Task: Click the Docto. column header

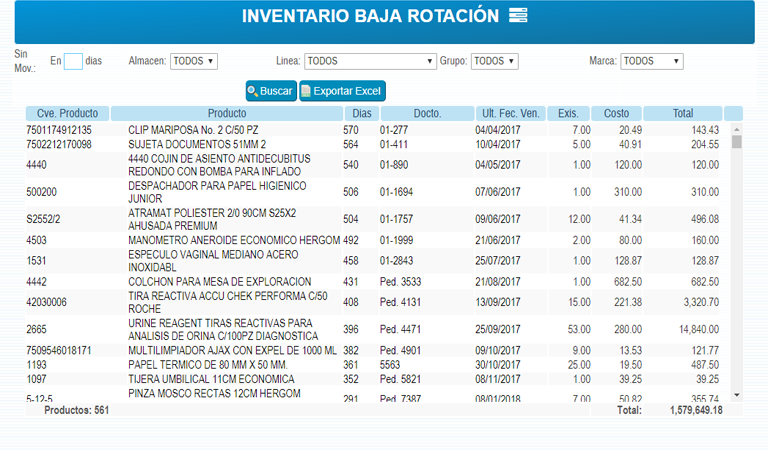Action: 427,113
